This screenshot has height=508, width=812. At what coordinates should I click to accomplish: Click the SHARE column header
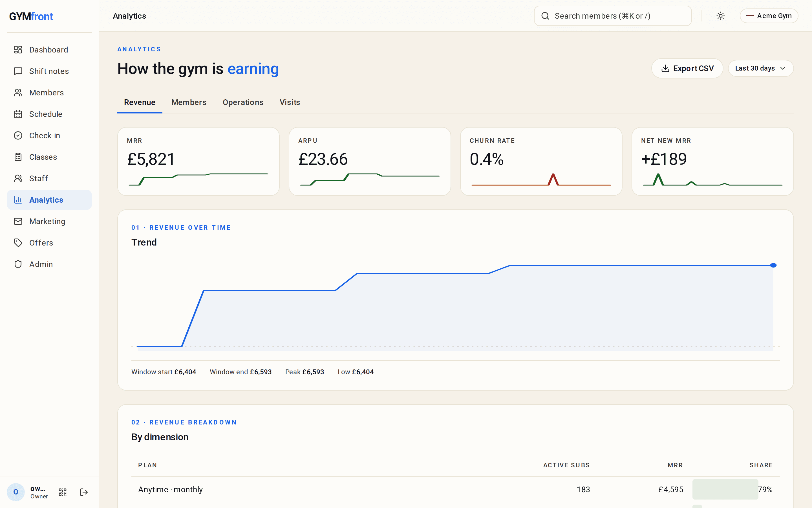761,465
